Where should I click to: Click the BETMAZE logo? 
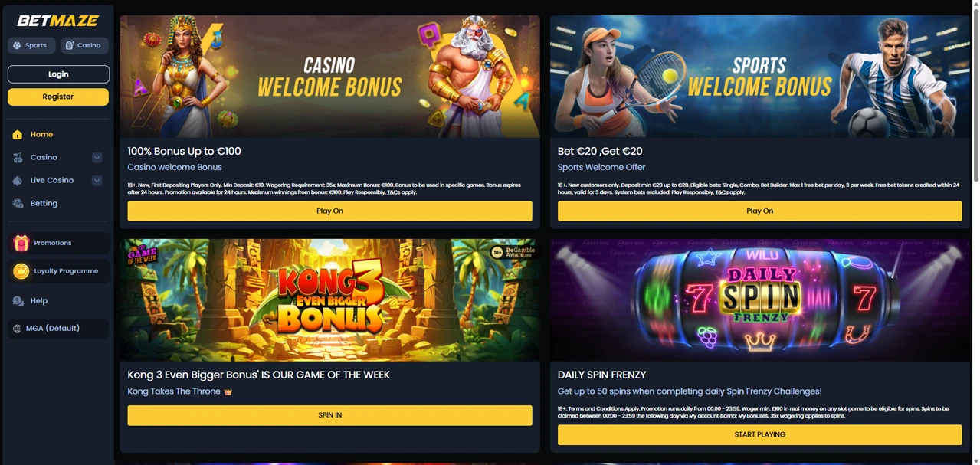(x=57, y=21)
